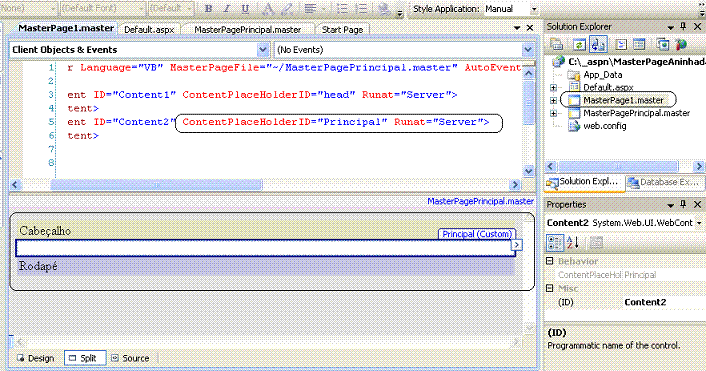
Task: Open the smart tag arrow of Principal content
Action: coord(516,244)
